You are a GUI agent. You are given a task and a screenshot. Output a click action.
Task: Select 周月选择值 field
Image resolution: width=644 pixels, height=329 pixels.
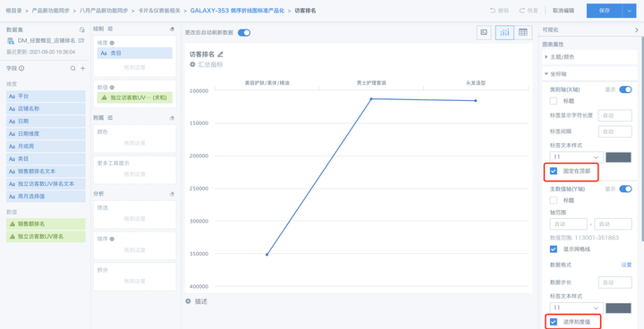pyautogui.click(x=46, y=197)
